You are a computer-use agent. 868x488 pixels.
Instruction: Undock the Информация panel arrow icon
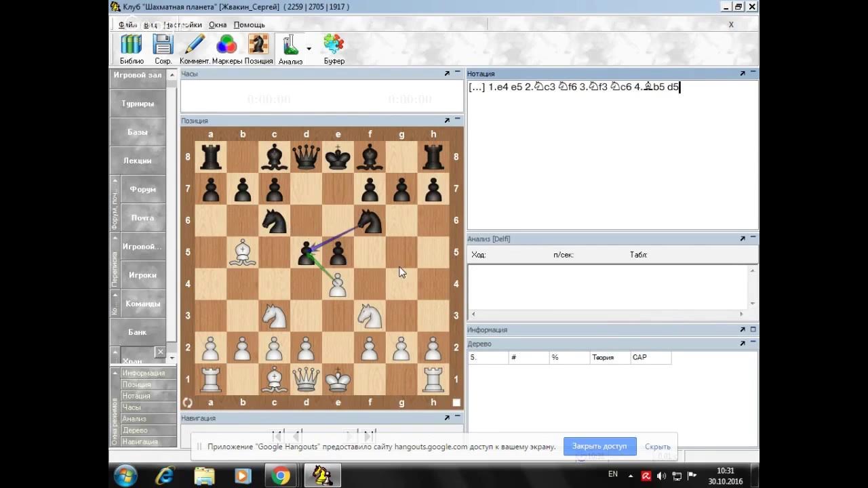pos(743,329)
